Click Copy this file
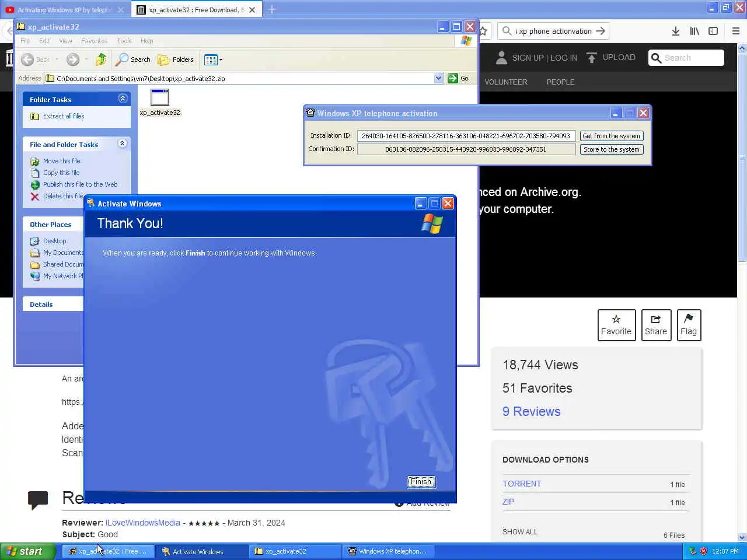Screen dimensions: 747x560 point(61,173)
